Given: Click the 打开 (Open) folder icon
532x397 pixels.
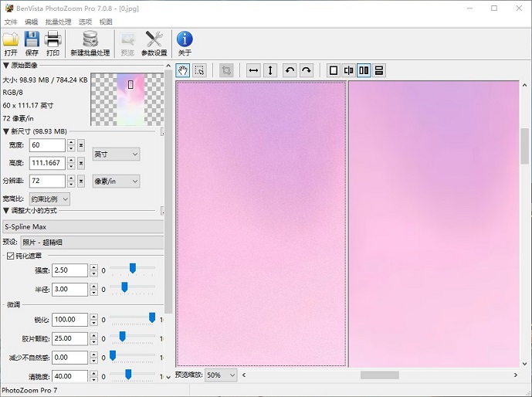Looking at the screenshot, I should coord(11,42).
